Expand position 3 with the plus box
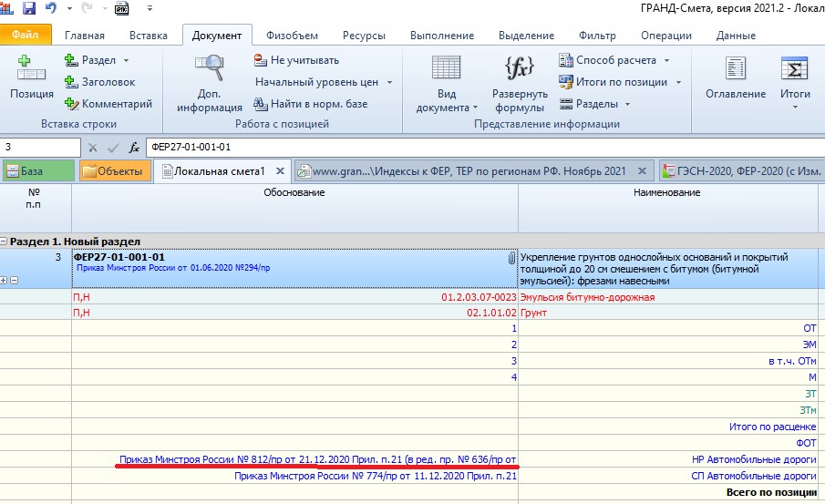Screen dimensions: 825x504 click(x=5, y=281)
